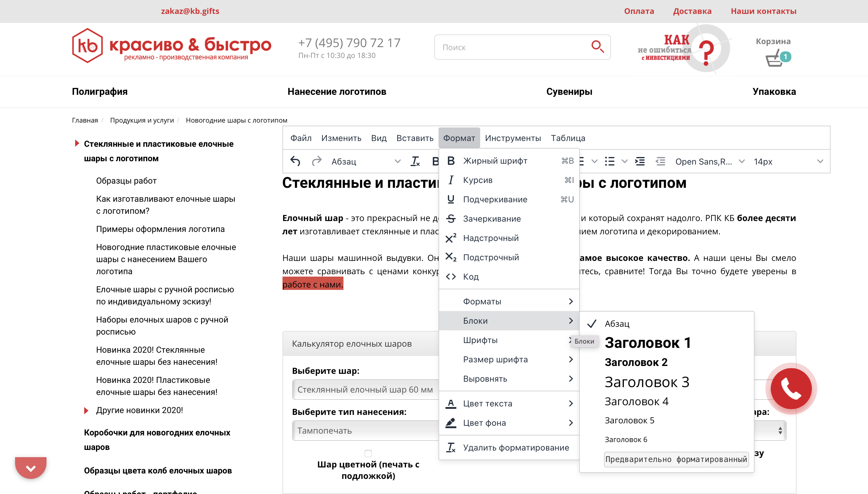Click the search magnifier icon
Viewport: 868px width, 494px height.
click(x=597, y=47)
